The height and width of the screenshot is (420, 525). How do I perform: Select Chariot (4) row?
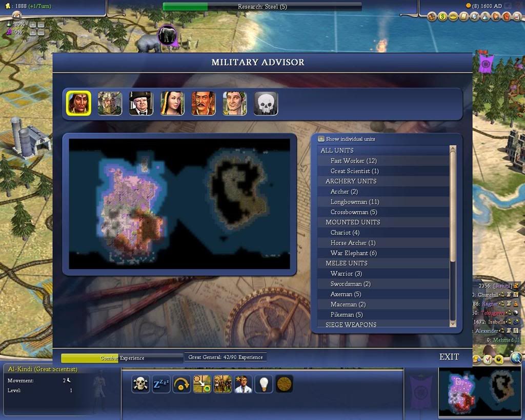coord(383,232)
